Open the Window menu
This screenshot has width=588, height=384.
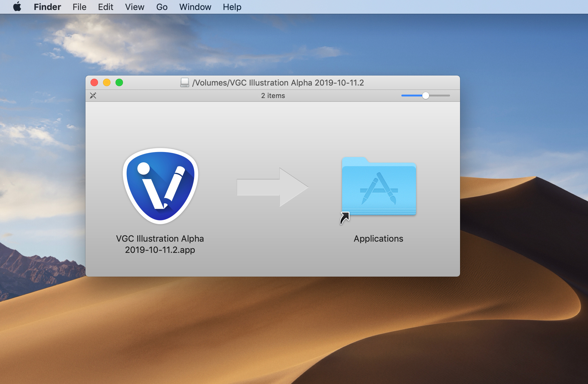pyautogui.click(x=195, y=7)
